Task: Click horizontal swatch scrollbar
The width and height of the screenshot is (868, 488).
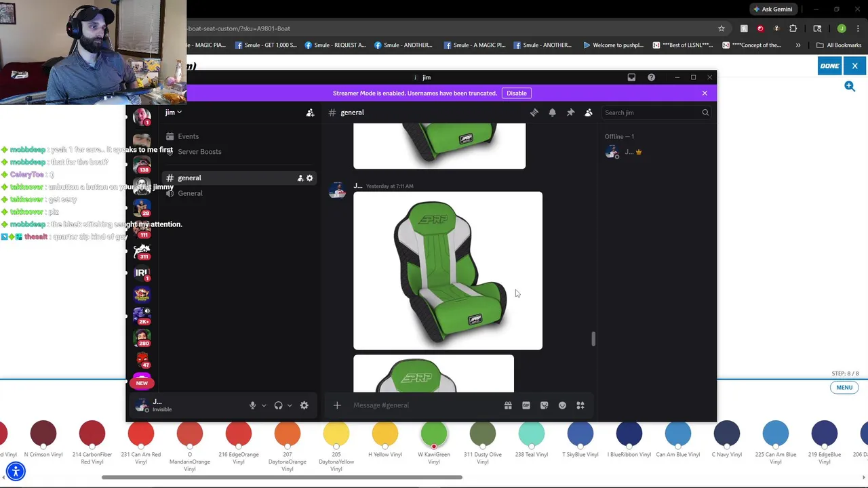Action: (282, 478)
